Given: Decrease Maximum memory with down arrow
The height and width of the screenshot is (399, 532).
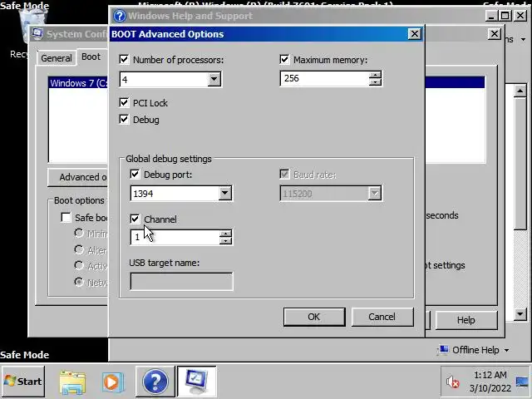Looking at the screenshot, I should tap(375, 82).
